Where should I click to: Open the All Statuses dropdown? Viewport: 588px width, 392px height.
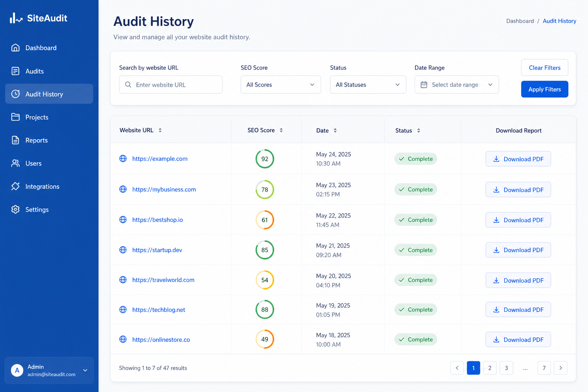pyautogui.click(x=368, y=85)
